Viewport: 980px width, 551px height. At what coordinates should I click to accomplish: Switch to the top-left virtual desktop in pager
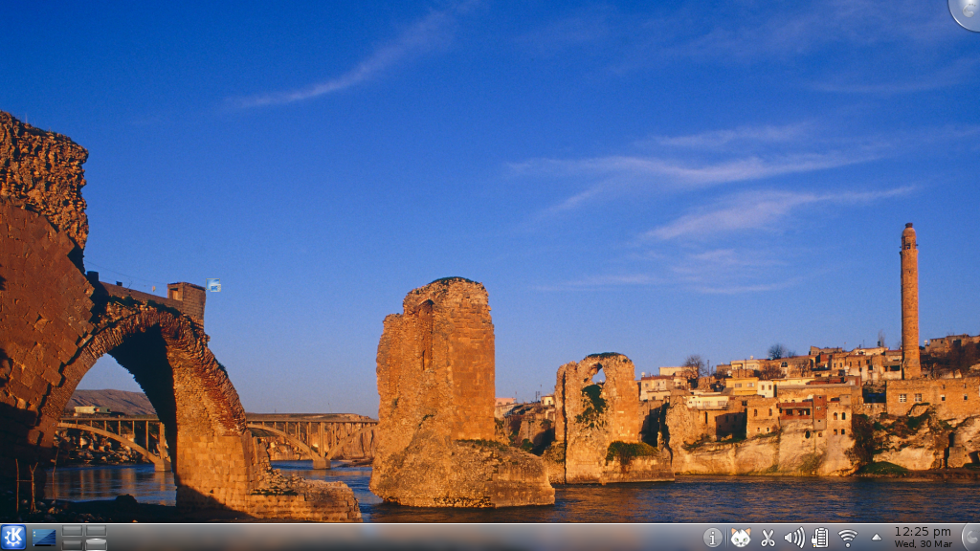(72, 531)
